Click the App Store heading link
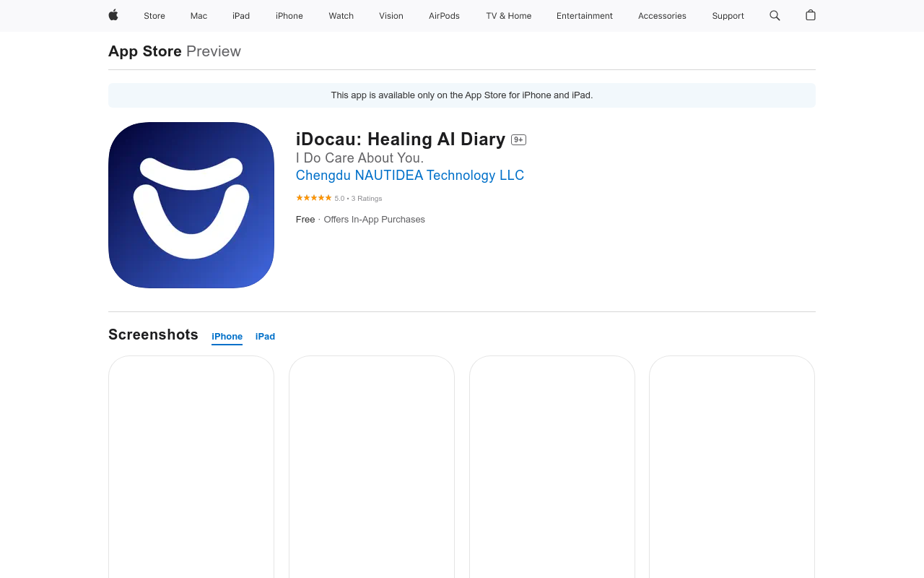 145,51
